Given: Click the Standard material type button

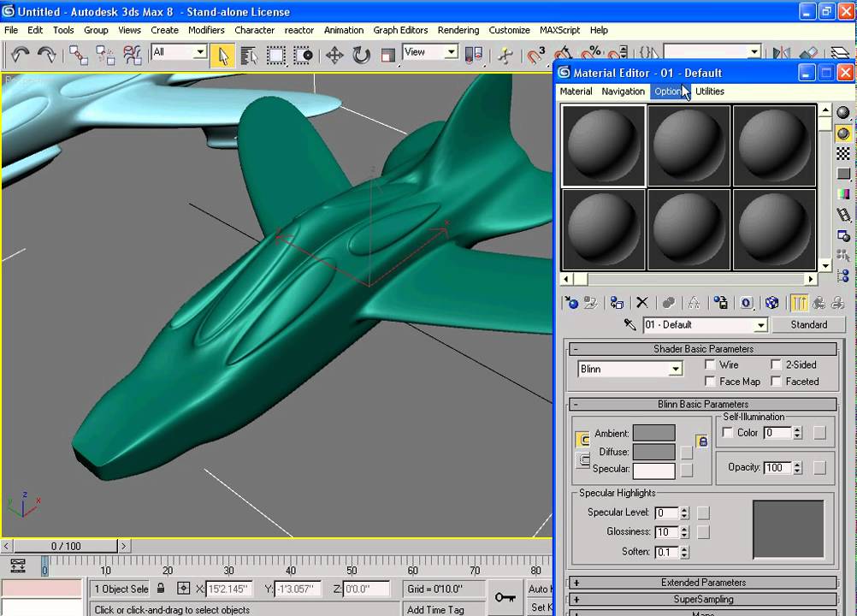Looking at the screenshot, I should (808, 324).
